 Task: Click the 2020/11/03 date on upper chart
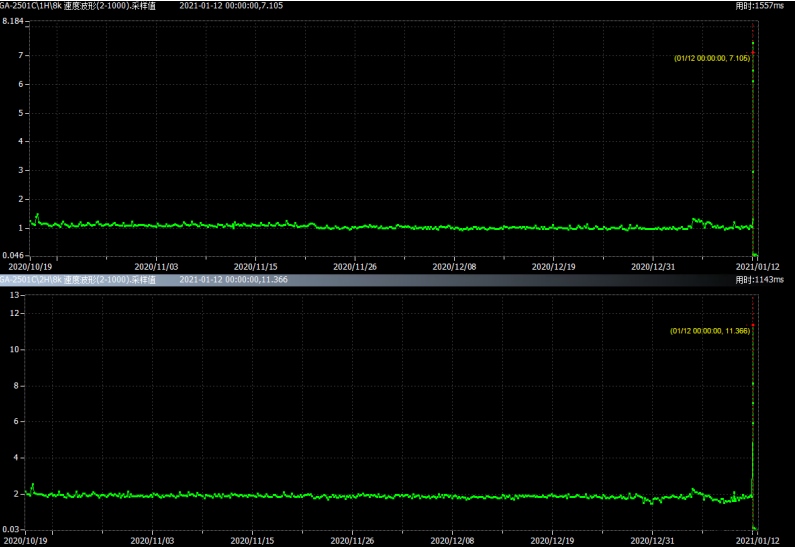156,267
